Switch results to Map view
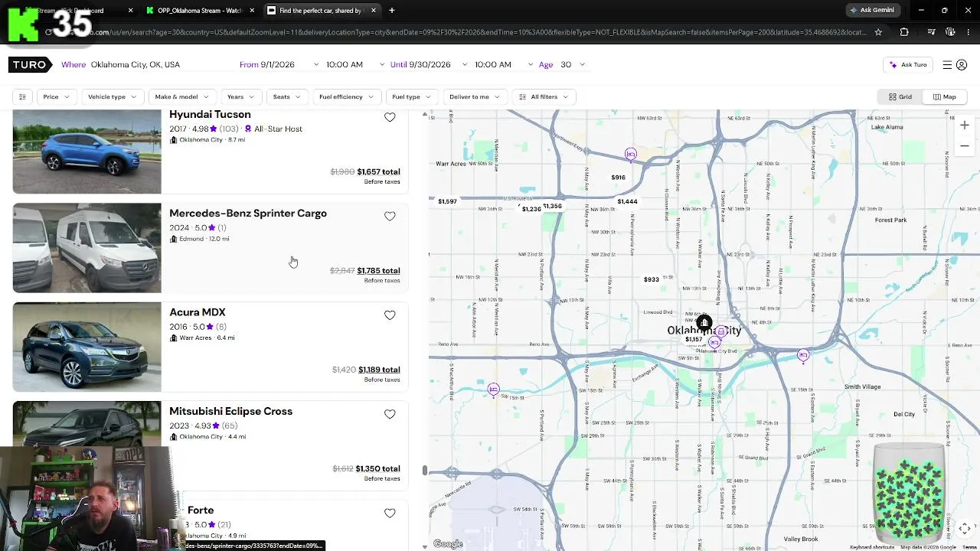The width and height of the screenshot is (980, 551). click(944, 97)
